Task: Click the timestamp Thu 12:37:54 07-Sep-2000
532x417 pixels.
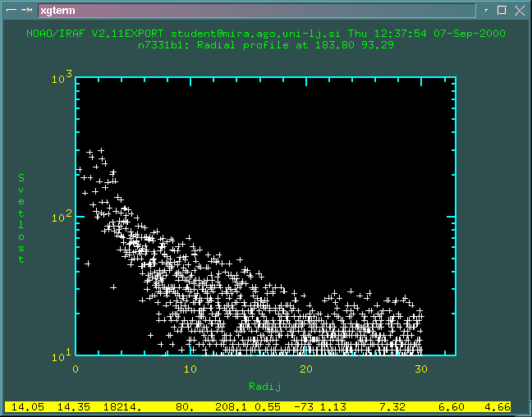Action: (426, 34)
